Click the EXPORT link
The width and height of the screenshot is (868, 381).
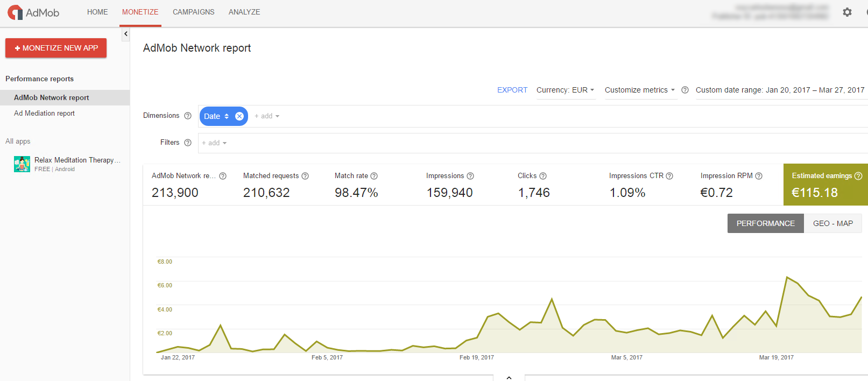pyautogui.click(x=512, y=90)
